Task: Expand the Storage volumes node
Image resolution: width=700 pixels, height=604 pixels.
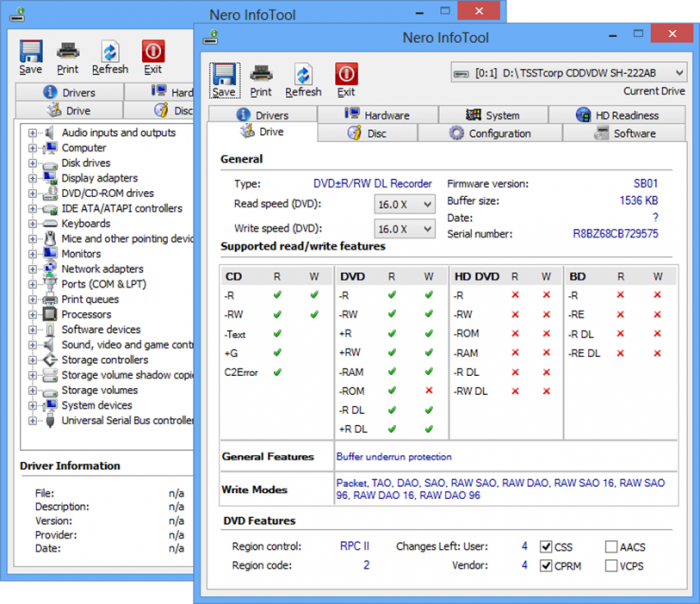Action: (32, 391)
